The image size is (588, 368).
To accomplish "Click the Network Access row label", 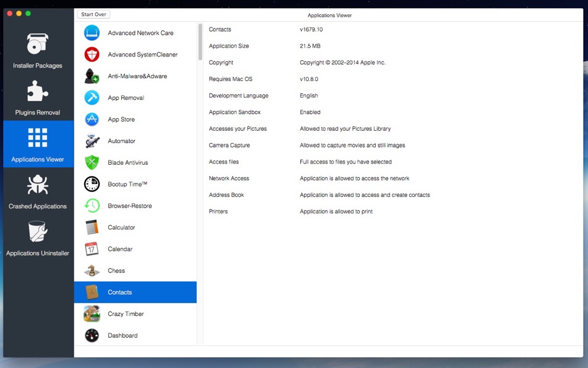I will [229, 178].
